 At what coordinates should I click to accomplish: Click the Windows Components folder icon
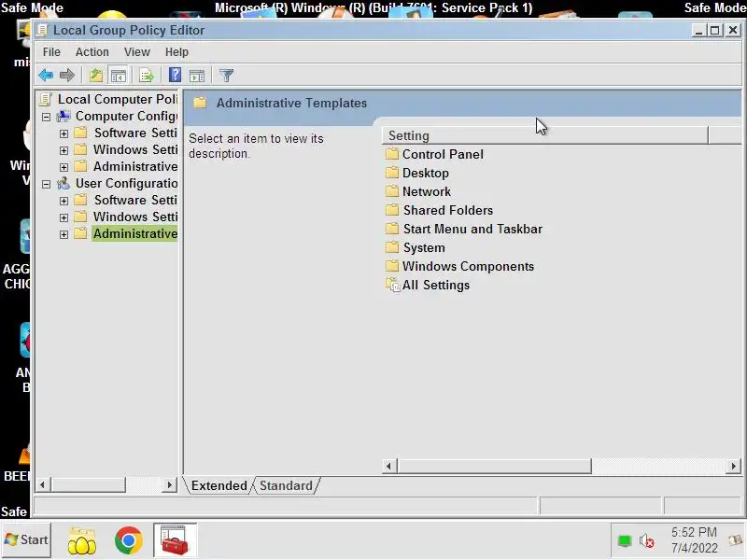tap(392, 266)
